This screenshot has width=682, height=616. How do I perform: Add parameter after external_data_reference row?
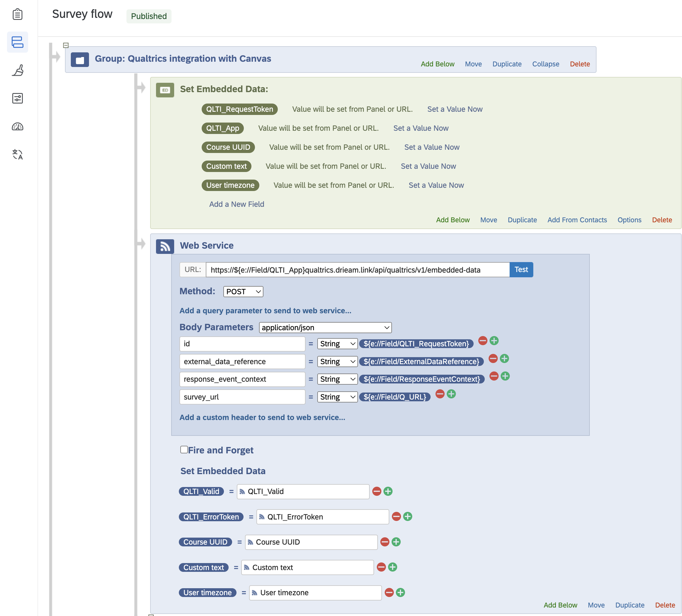504,358
